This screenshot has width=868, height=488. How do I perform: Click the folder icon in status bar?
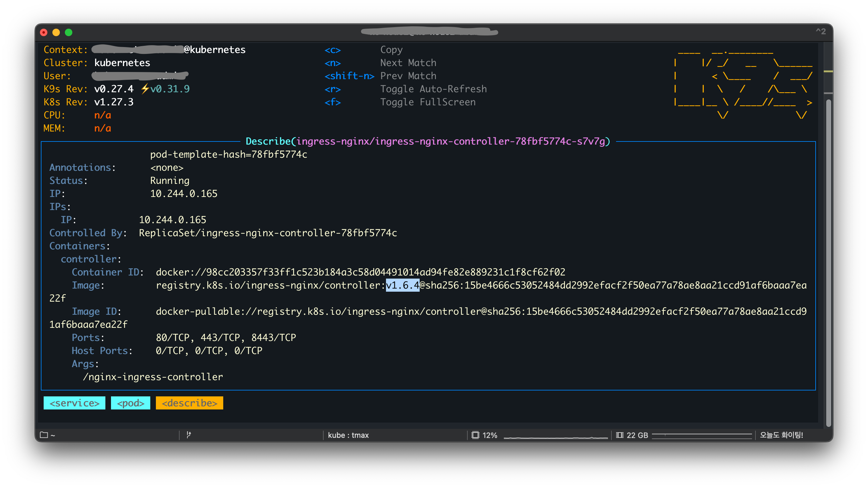44,435
